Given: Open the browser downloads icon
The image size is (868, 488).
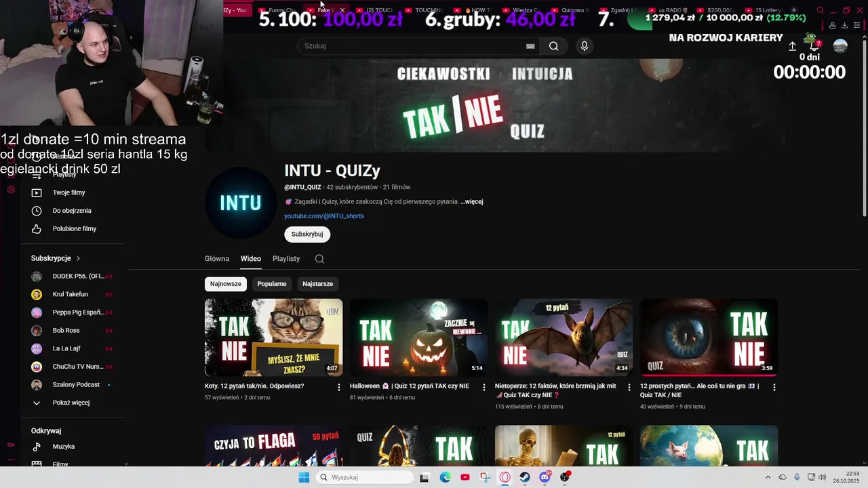Looking at the screenshot, I should pos(844,26).
